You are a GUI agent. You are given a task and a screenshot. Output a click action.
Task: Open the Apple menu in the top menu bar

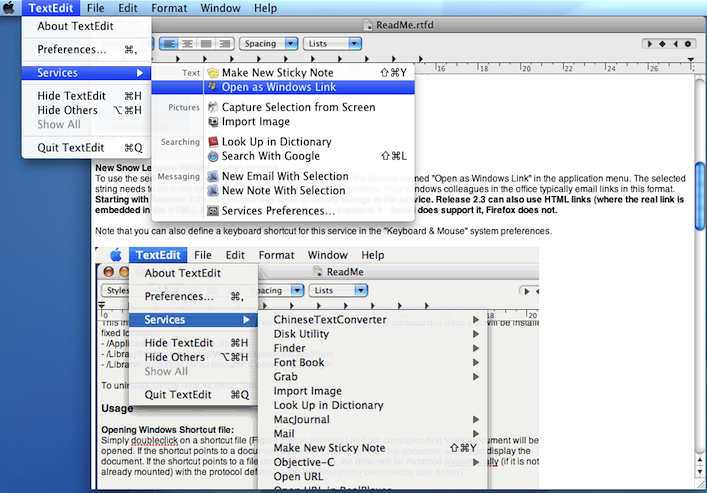9,8
